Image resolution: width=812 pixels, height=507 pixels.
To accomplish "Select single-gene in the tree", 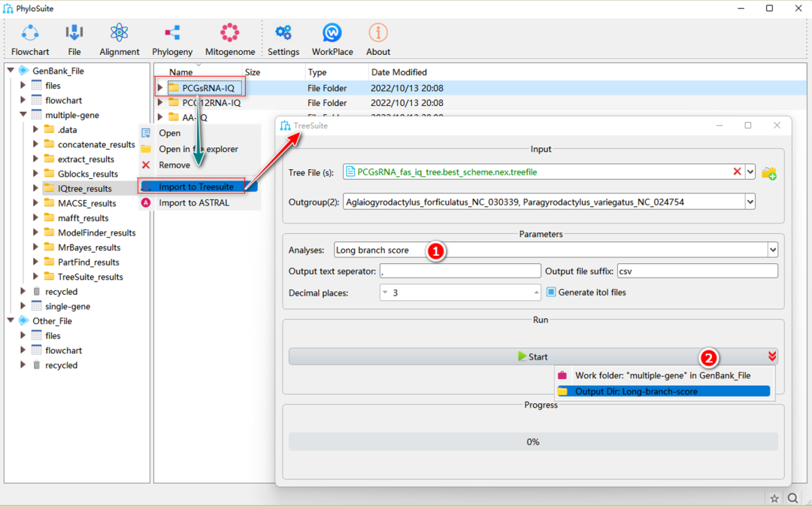I will (68, 306).
